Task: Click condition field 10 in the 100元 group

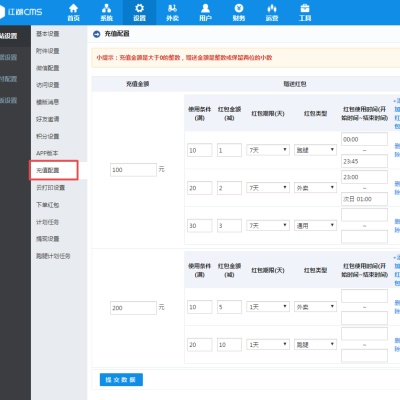Action: point(199,150)
